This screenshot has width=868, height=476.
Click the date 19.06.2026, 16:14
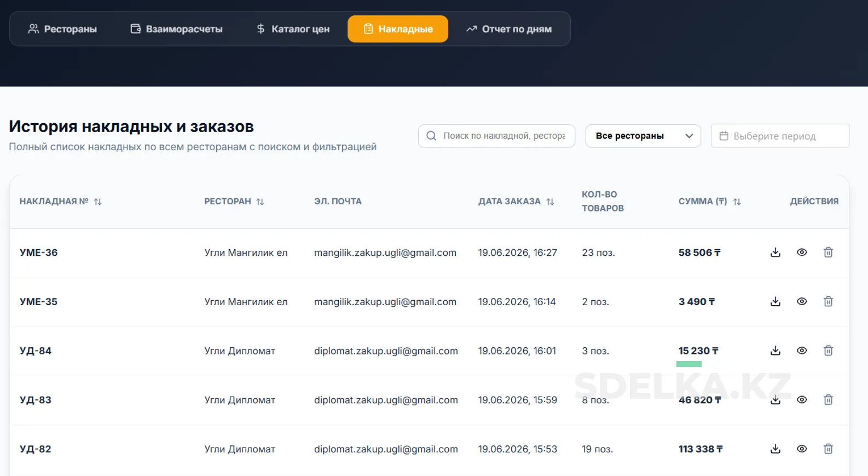pos(517,302)
